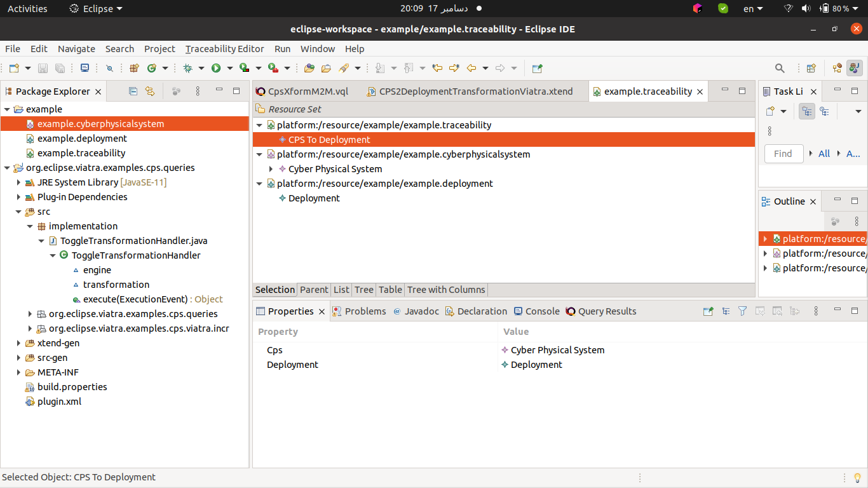This screenshot has height=488, width=868.
Task: Expand Plug-in Dependencies node
Action: tap(18, 197)
